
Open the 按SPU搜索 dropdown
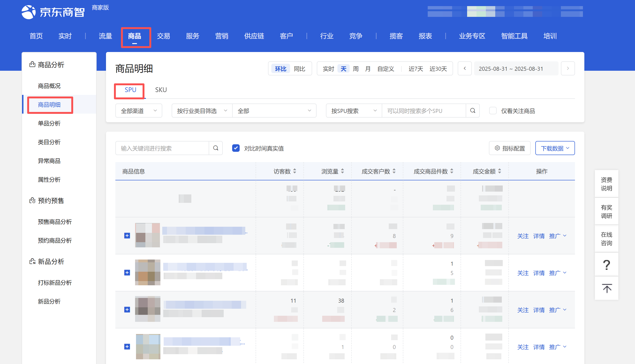point(354,111)
